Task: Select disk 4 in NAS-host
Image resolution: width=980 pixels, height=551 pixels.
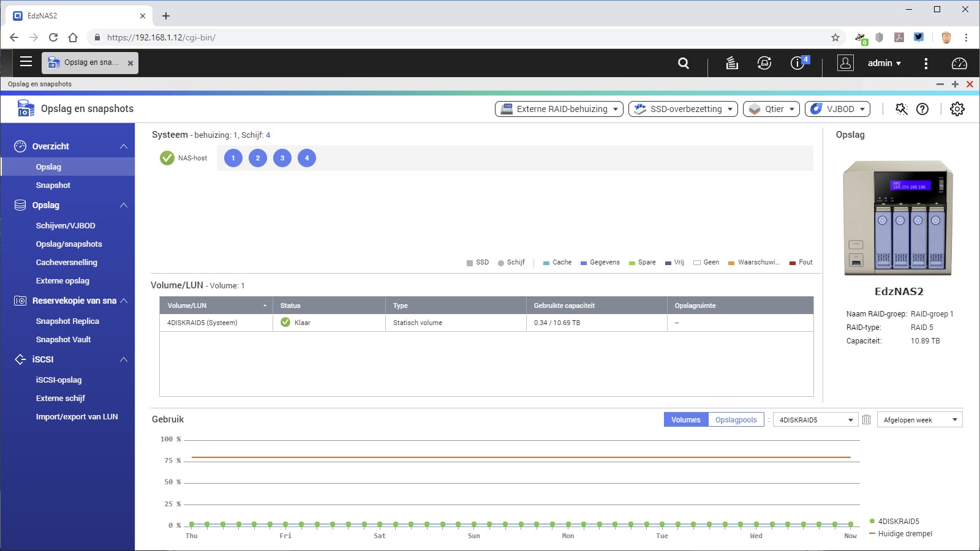Action: [307, 158]
